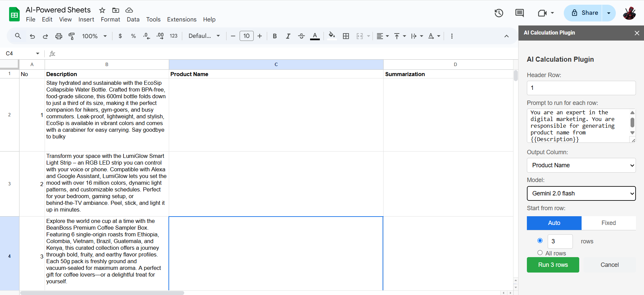Open the borders tool
The height and width of the screenshot is (295, 644).
pos(346,36)
